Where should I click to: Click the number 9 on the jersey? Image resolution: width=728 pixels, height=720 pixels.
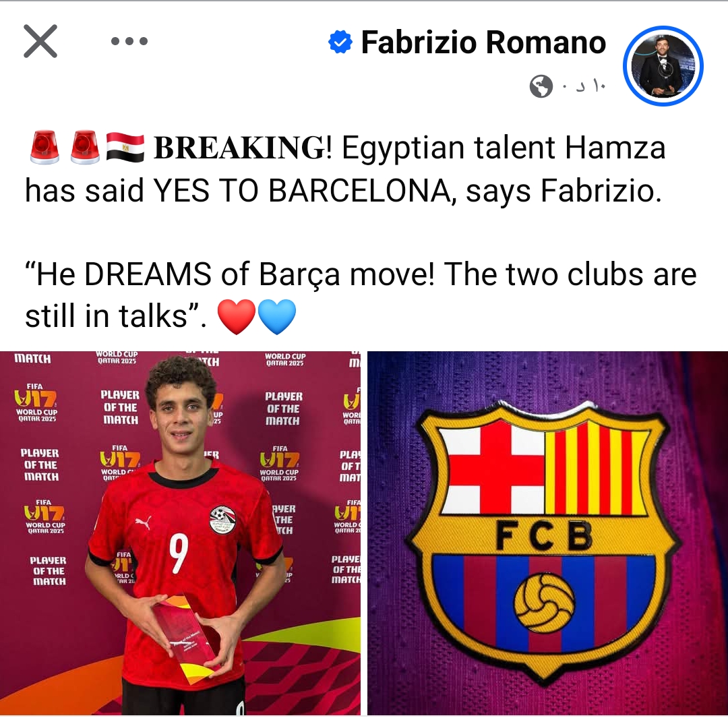pyautogui.click(x=179, y=553)
